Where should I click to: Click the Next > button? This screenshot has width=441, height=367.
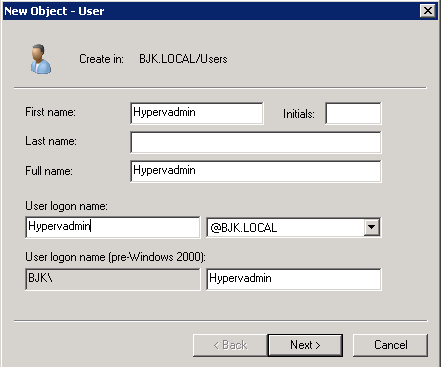pyautogui.click(x=305, y=345)
